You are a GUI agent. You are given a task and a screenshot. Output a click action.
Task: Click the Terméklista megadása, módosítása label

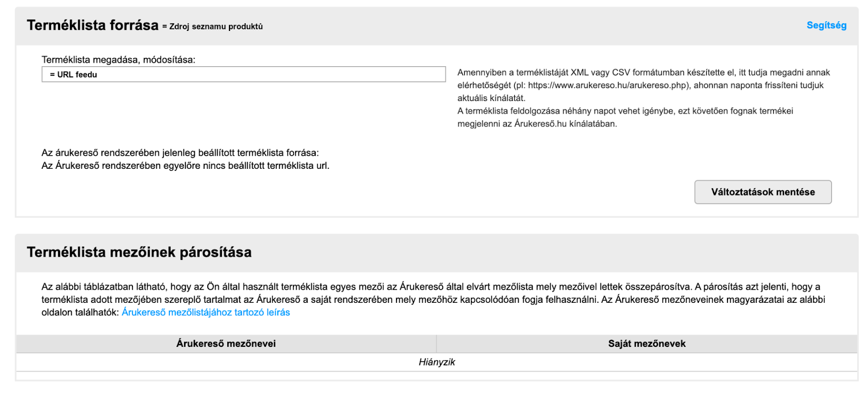pos(118,60)
